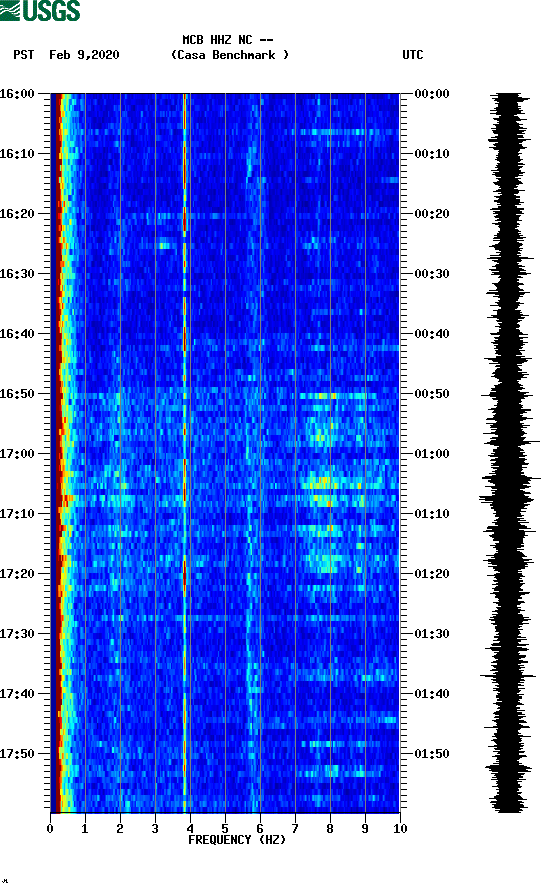
Task: Click the FREQUENCY (HZ) axis title
Action: click(237, 840)
